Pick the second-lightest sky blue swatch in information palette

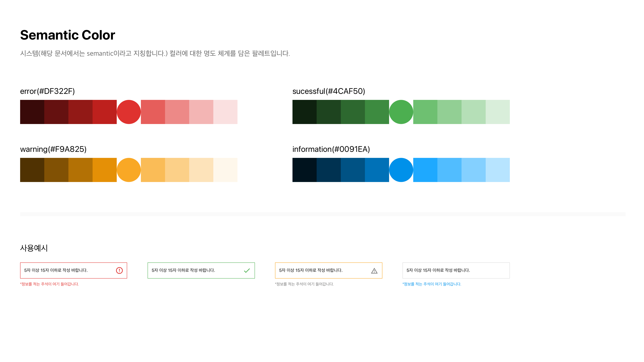click(473, 170)
